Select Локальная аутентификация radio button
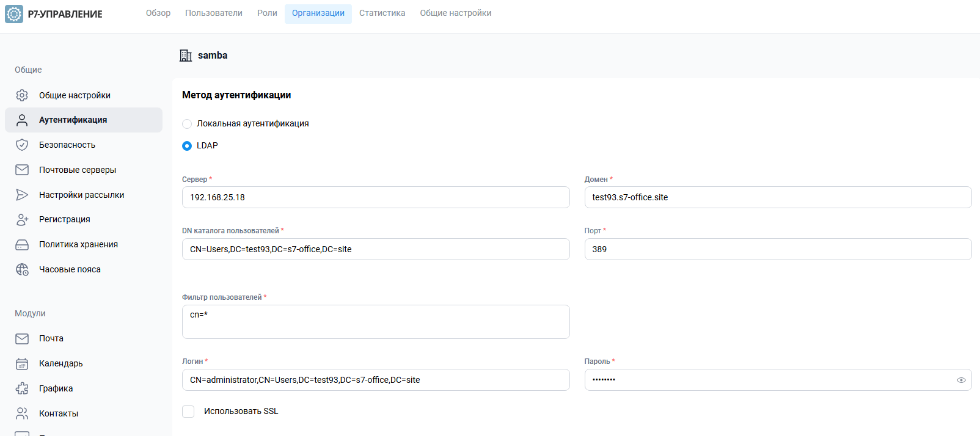The width and height of the screenshot is (980, 436). coord(187,124)
